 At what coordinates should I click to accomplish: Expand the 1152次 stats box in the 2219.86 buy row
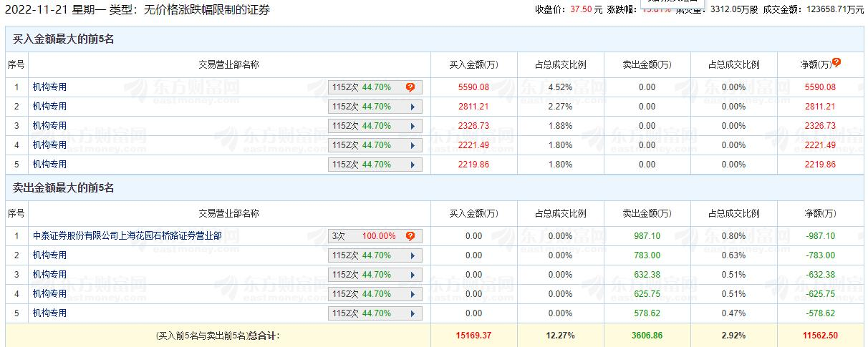[x=375, y=165]
